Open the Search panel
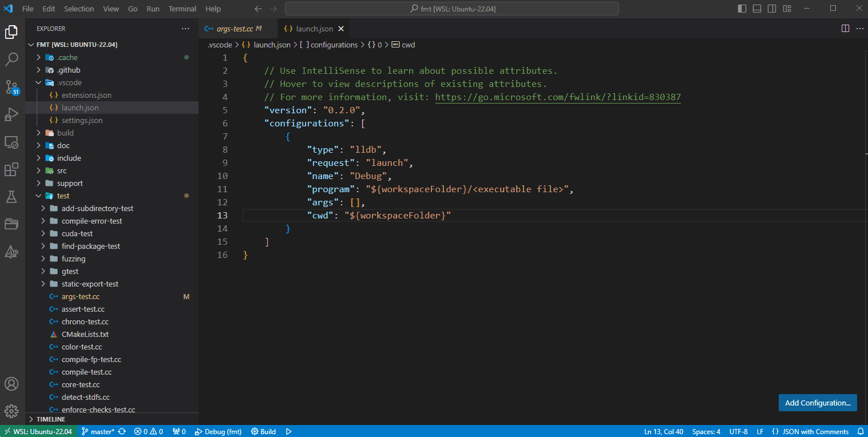The width and height of the screenshot is (868, 437). [x=11, y=59]
